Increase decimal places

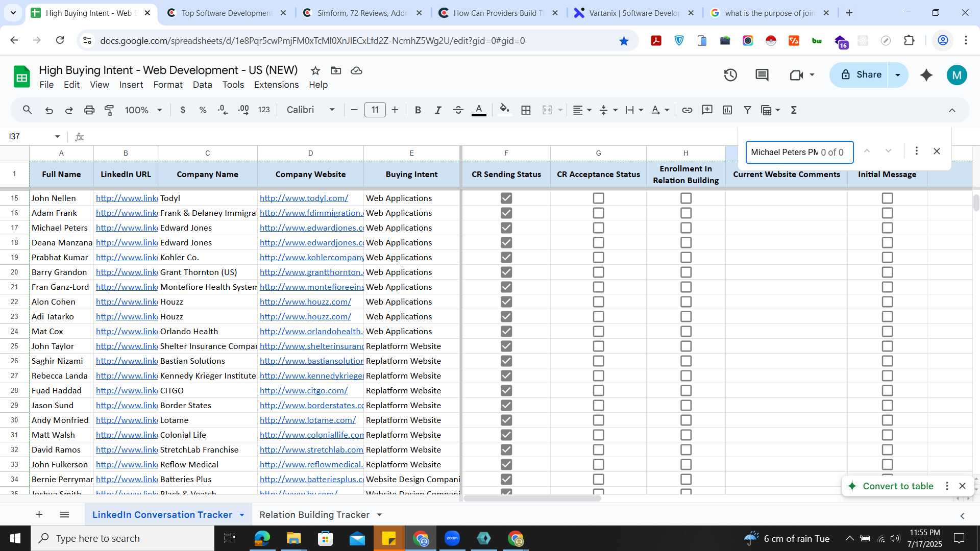[x=243, y=110]
